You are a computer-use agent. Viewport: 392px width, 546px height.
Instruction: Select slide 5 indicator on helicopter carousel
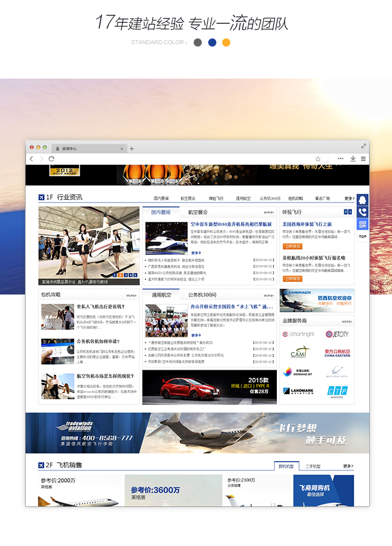(x=136, y=275)
